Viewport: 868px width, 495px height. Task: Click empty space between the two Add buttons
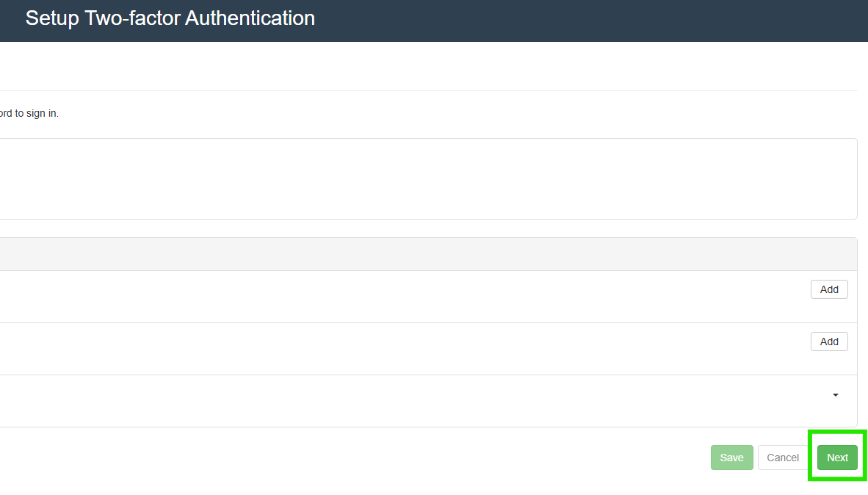click(829, 316)
